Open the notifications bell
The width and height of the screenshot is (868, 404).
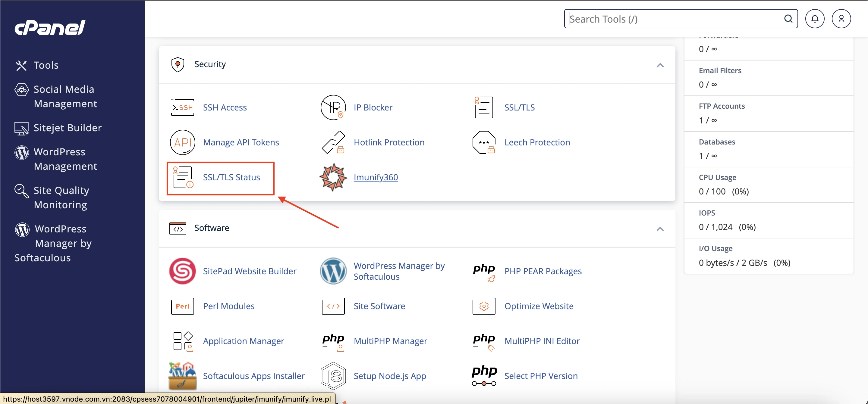814,19
